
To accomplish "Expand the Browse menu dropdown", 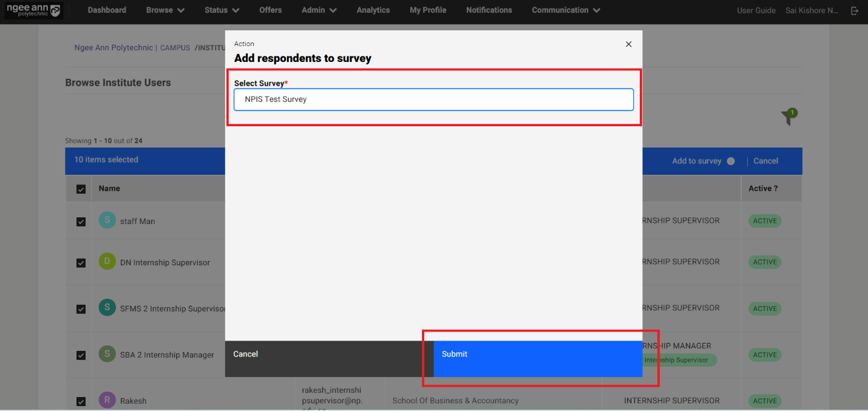I will click(x=165, y=10).
